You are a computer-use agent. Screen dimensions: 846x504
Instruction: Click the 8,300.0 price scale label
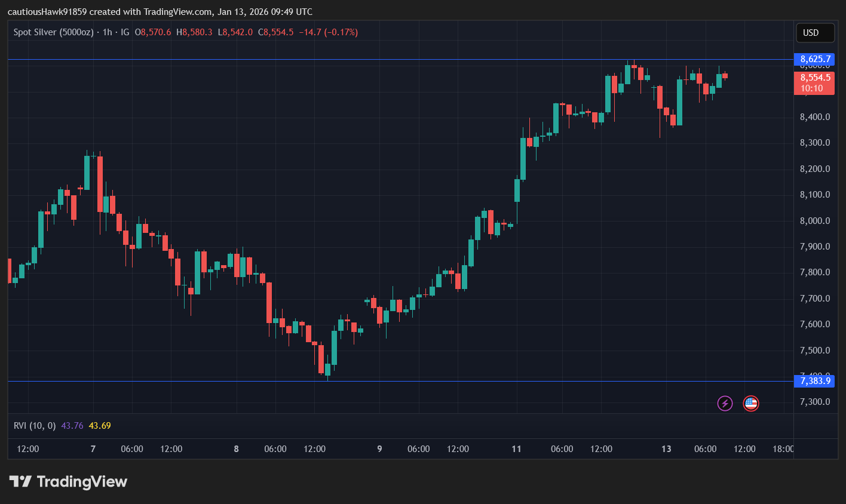(x=814, y=142)
